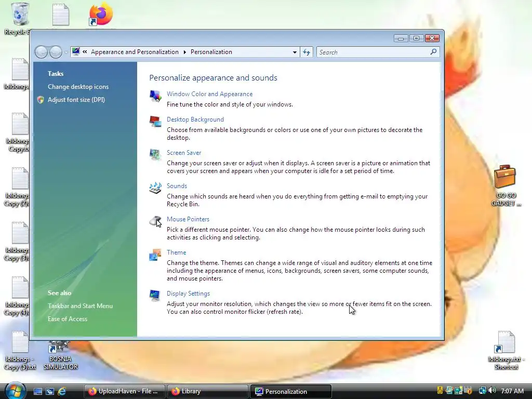The height and width of the screenshot is (399, 532).
Task: Select Change desktop icons task
Action: [78, 87]
